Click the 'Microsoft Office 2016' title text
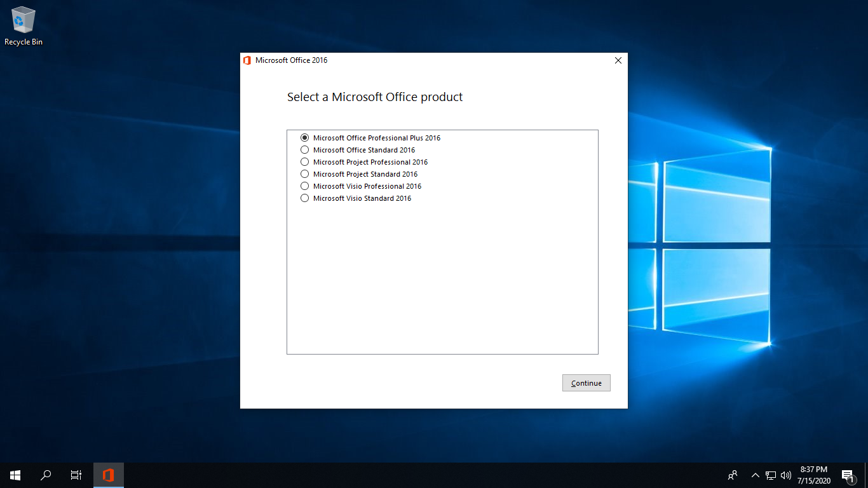 click(x=292, y=60)
